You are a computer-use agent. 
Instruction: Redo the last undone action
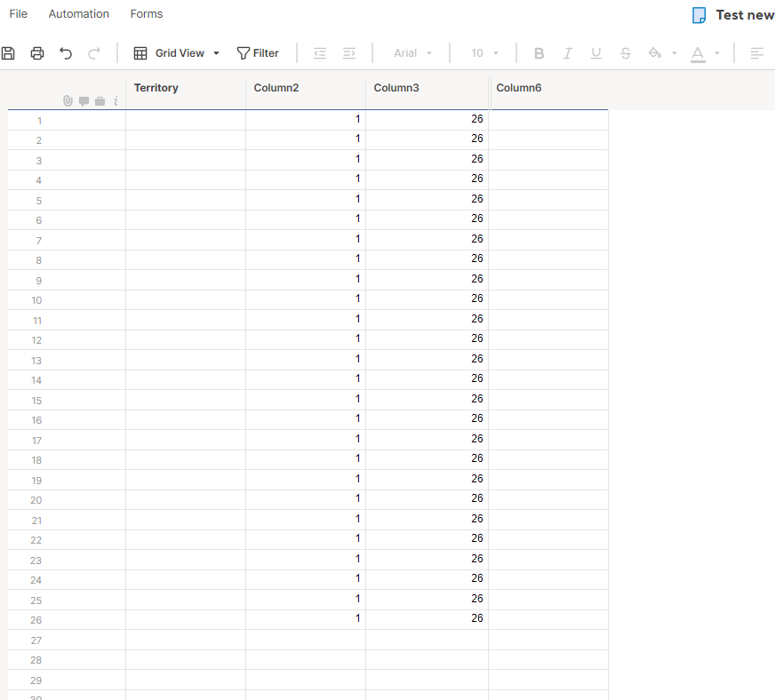94,52
